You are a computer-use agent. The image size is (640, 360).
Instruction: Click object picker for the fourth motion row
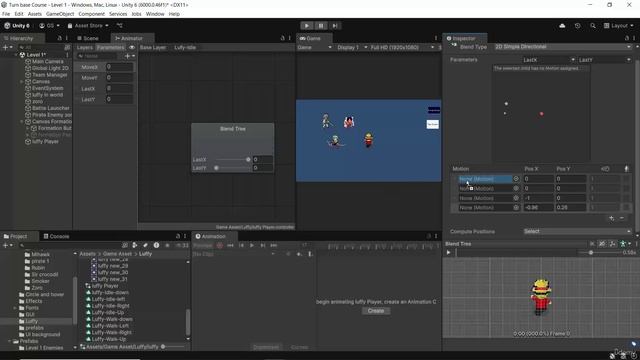[x=516, y=208]
